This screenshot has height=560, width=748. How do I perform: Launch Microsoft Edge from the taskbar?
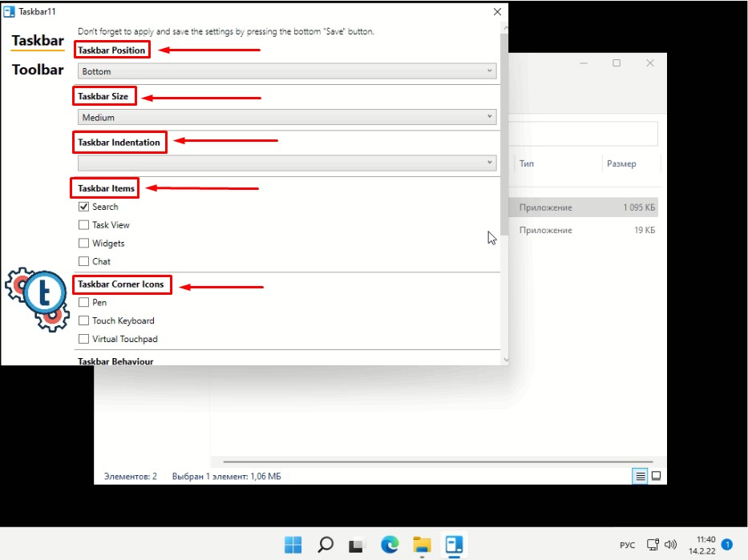[x=390, y=545]
